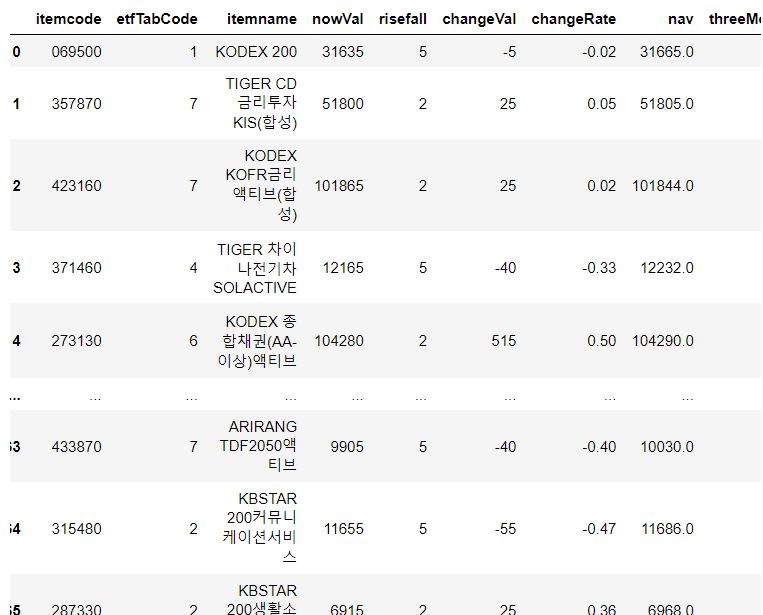This screenshot has width=763, height=615.
Task: Click changeRate value 0.05
Action: coord(601,104)
